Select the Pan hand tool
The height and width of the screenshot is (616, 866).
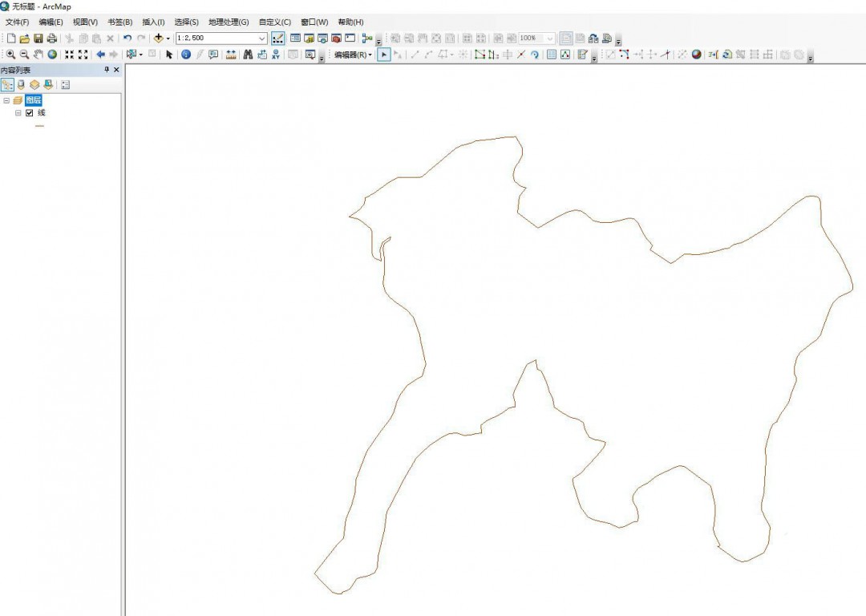pyautogui.click(x=38, y=55)
